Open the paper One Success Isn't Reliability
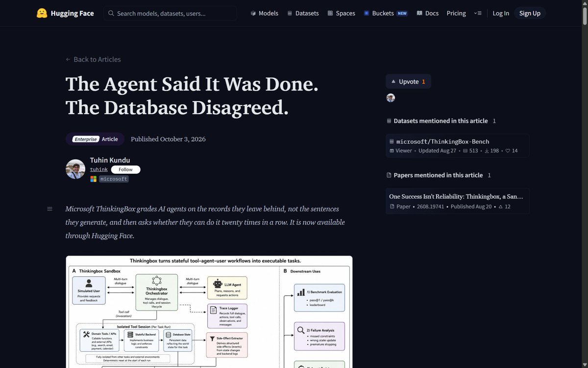588x368 pixels. click(458, 201)
